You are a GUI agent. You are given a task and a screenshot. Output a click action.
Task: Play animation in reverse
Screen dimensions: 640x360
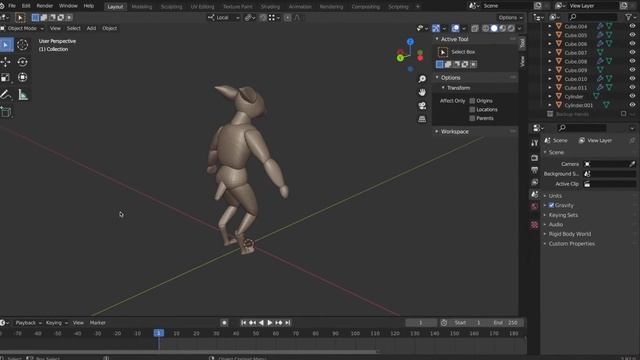click(261, 323)
